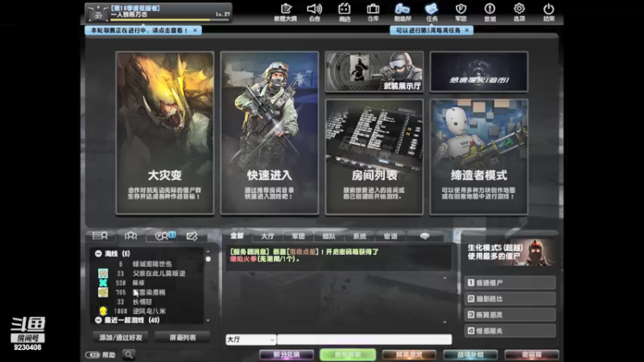Open the 仓库 inventory briefcase icon
The image size is (644, 362).
click(x=373, y=12)
